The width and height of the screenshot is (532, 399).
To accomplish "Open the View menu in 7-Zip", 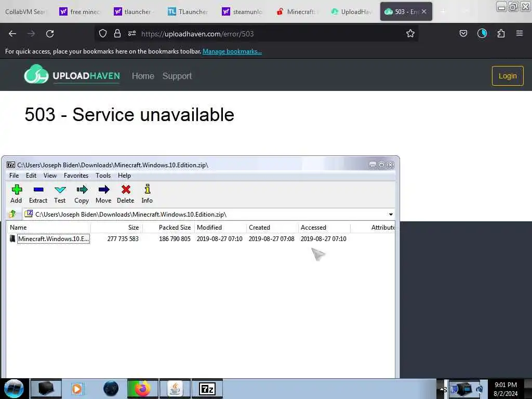I will [x=50, y=176].
